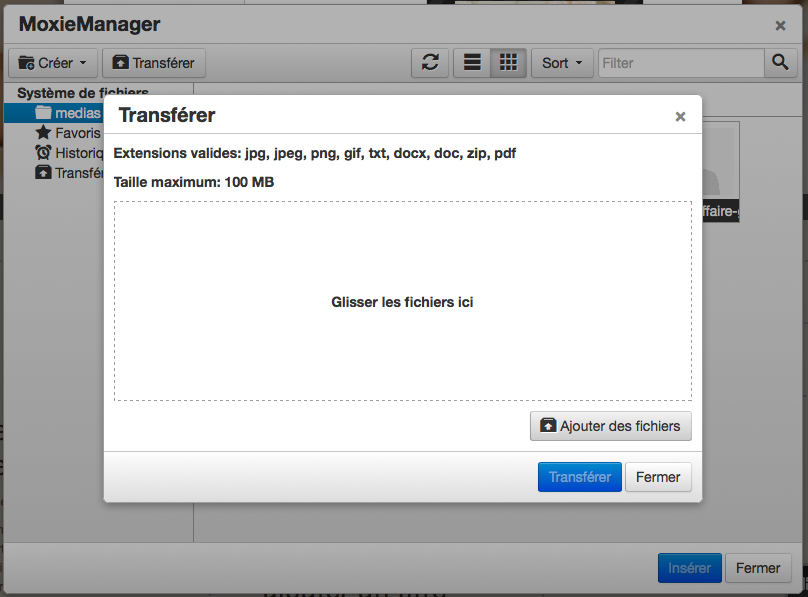This screenshot has height=597, width=808.
Task: Open the Créer dropdown menu
Action: (x=53, y=63)
